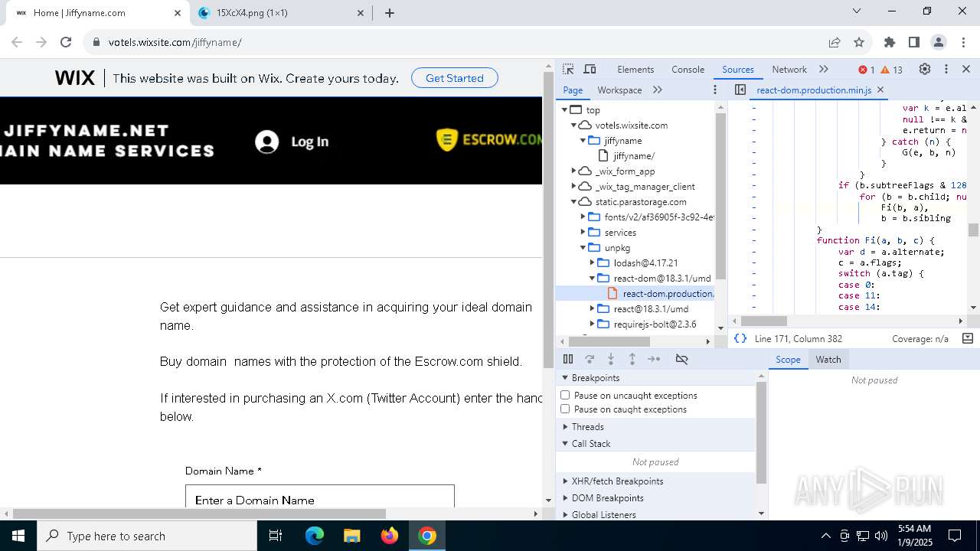Click the warnings count badge showing 13

coord(892,70)
